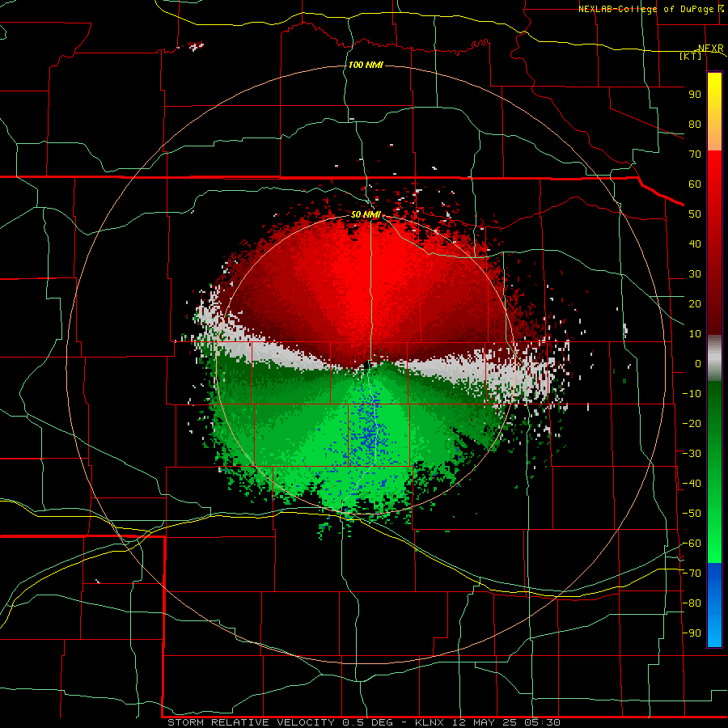Click the 10 value on the velocity scale

(695, 334)
